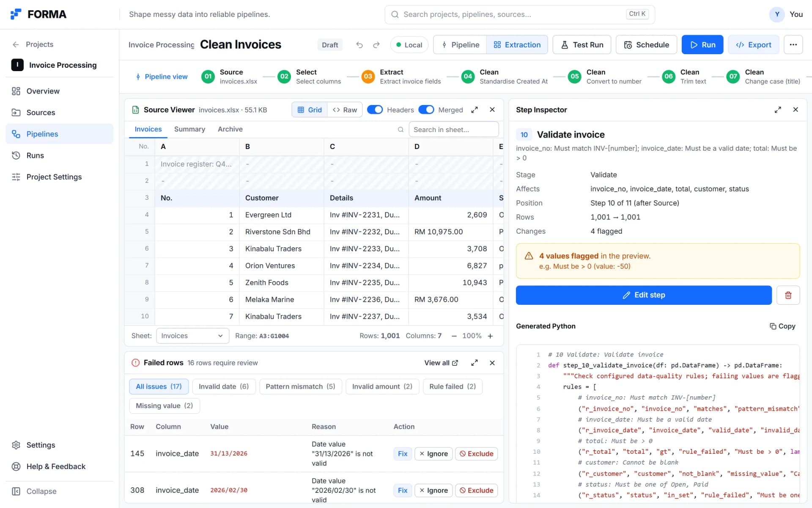Viewport: 812px width, 508px height.
Task: Open the more options ellipsis menu
Action: point(793,44)
